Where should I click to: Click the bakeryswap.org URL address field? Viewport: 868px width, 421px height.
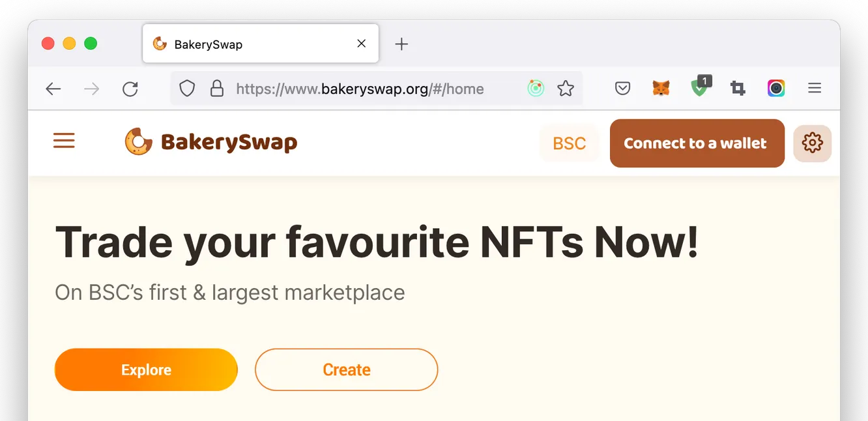(x=365, y=89)
